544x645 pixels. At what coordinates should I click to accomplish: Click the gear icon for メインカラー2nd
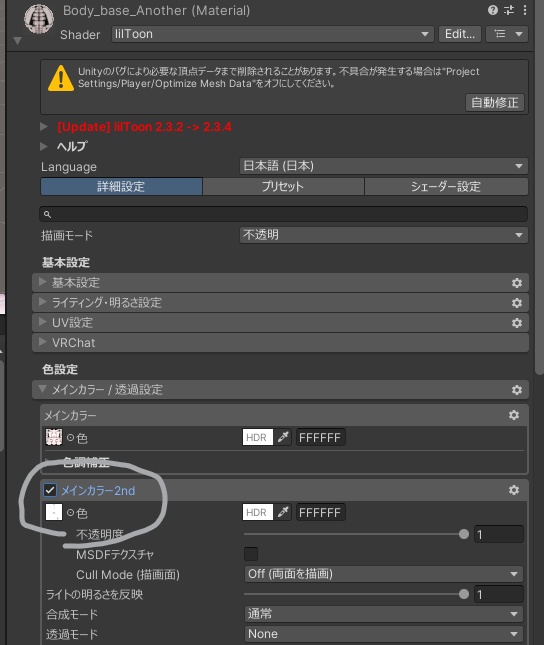[x=514, y=490]
